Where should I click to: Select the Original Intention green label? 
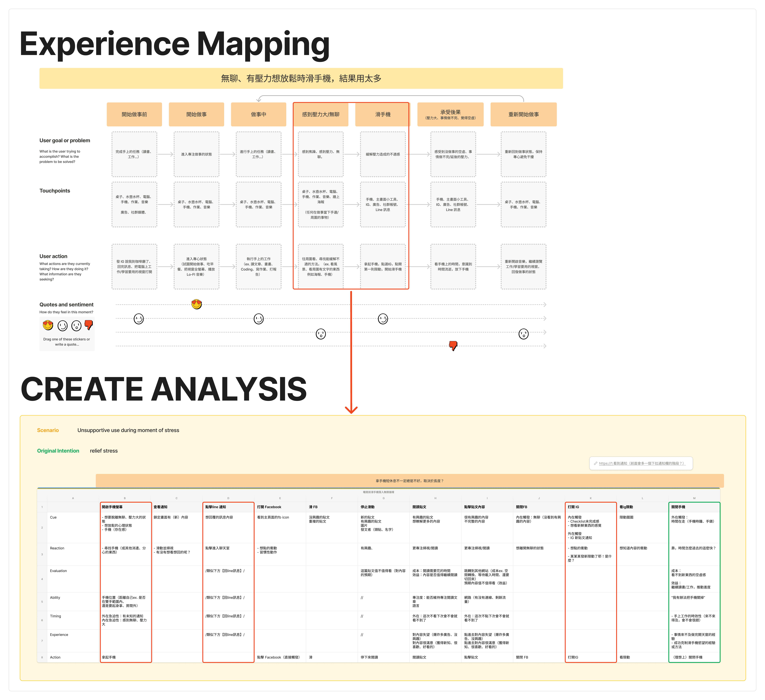point(58,451)
